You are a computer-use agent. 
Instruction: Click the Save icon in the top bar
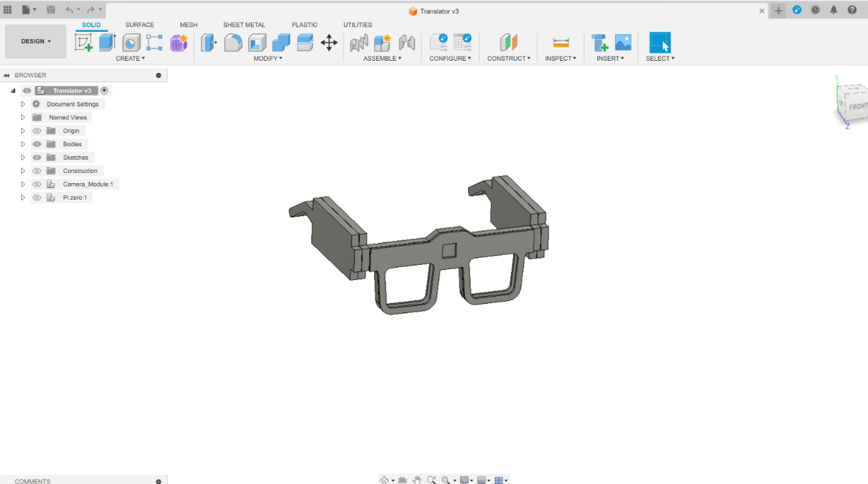click(51, 10)
